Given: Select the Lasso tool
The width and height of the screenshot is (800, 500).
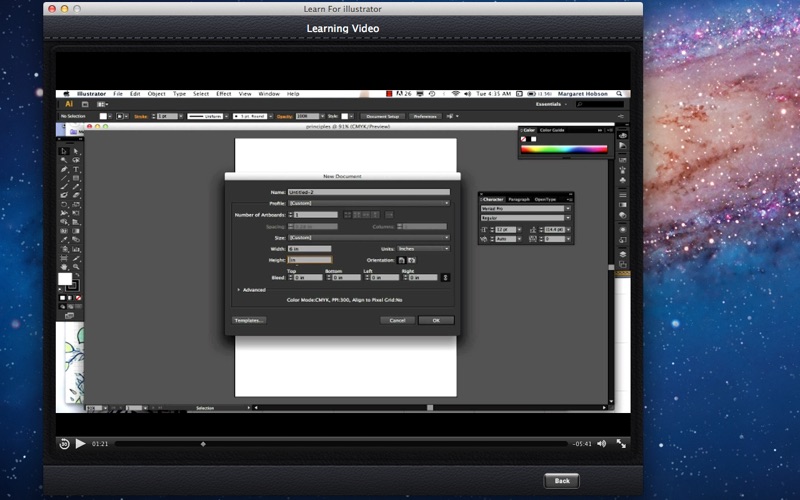Looking at the screenshot, I should pyautogui.click(x=76, y=160).
